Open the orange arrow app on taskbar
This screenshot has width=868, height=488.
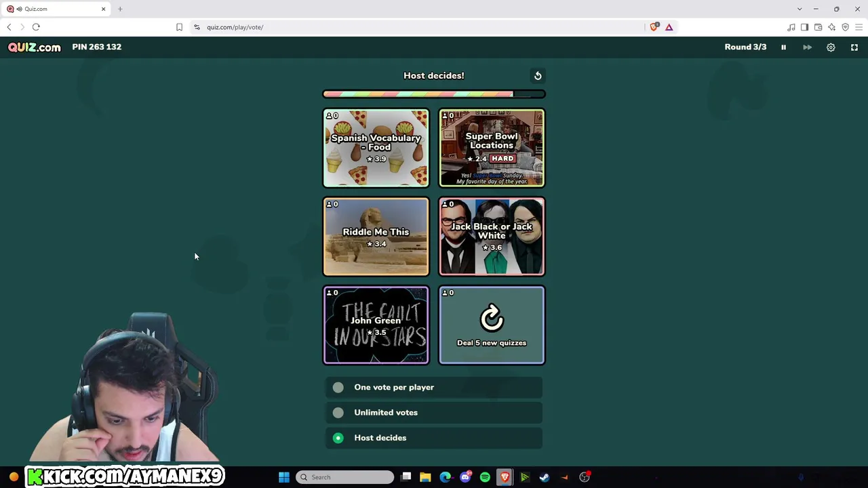(x=564, y=477)
